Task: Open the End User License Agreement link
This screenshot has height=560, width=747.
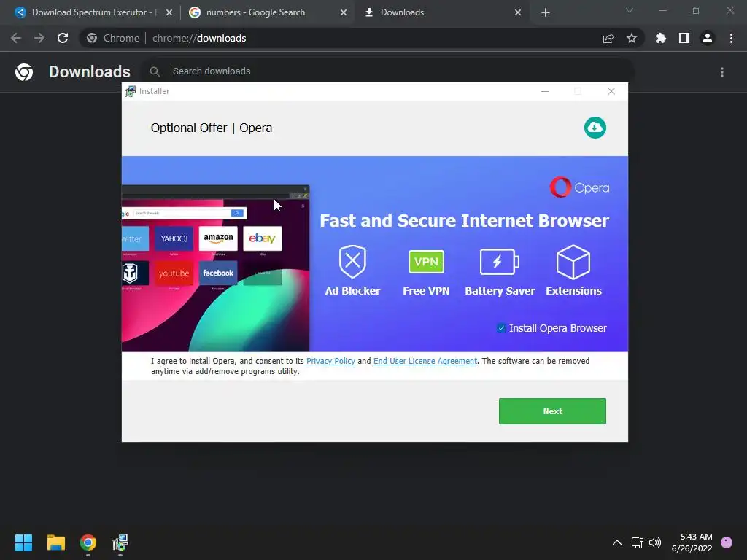Action: pos(425,361)
